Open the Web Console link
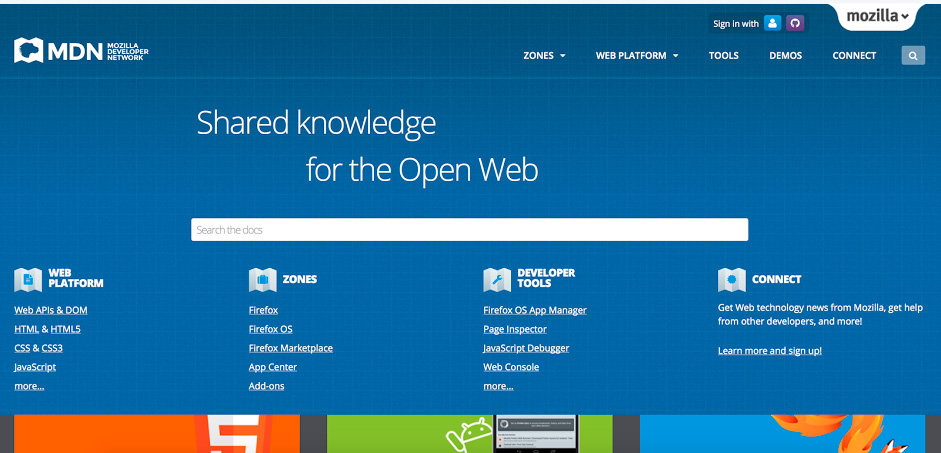 [x=511, y=367]
